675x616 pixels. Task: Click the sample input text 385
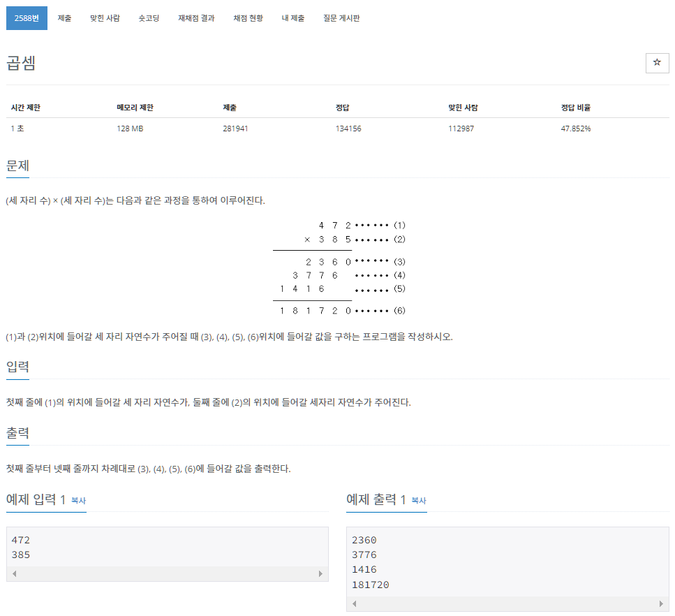(21, 555)
